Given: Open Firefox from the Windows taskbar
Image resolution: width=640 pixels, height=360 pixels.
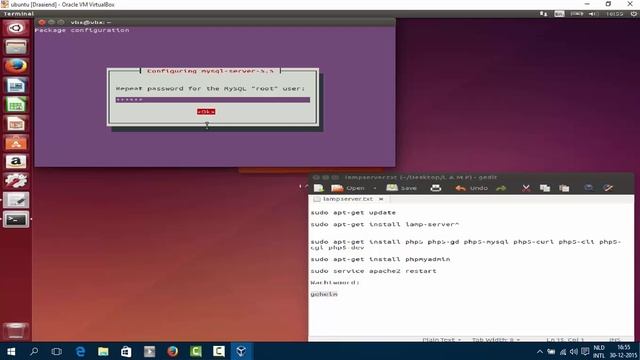Looking at the screenshot, I should pyautogui.click(x=173, y=351).
